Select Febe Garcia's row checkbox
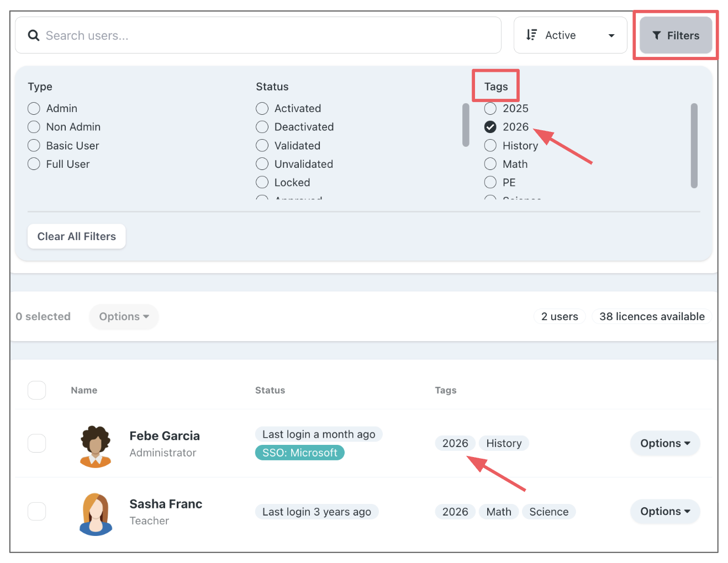The height and width of the screenshot is (563, 728). pyautogui.click(x=37, y=443)
